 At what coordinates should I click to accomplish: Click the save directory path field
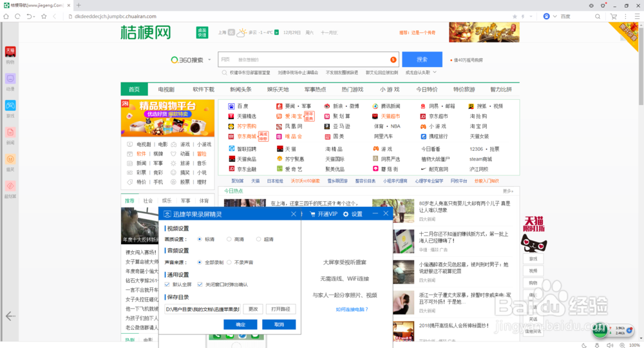[x=202, y=309]
